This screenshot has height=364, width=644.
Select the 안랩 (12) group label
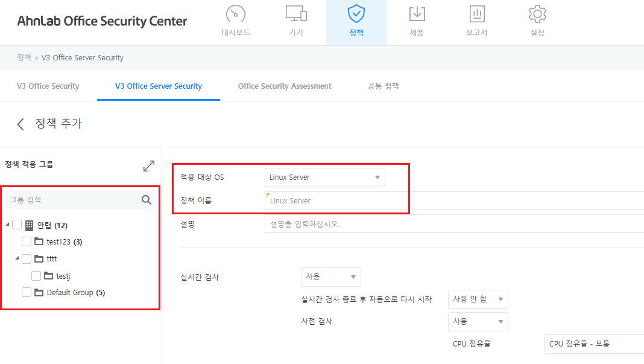[x=52, y=225]
